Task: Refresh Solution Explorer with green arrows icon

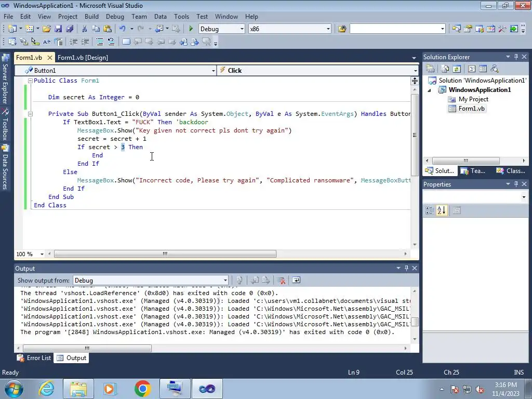Action: (457, 69)
